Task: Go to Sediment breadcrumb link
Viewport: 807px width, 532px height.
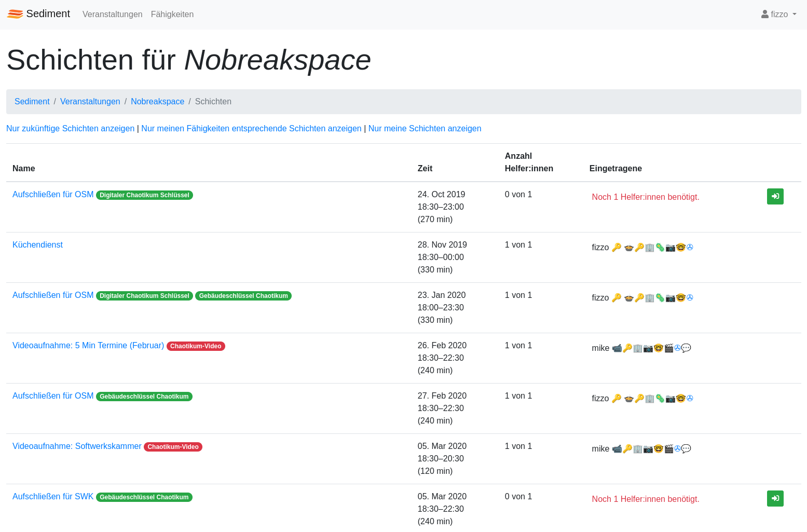Action: click(x=32, y=102)
